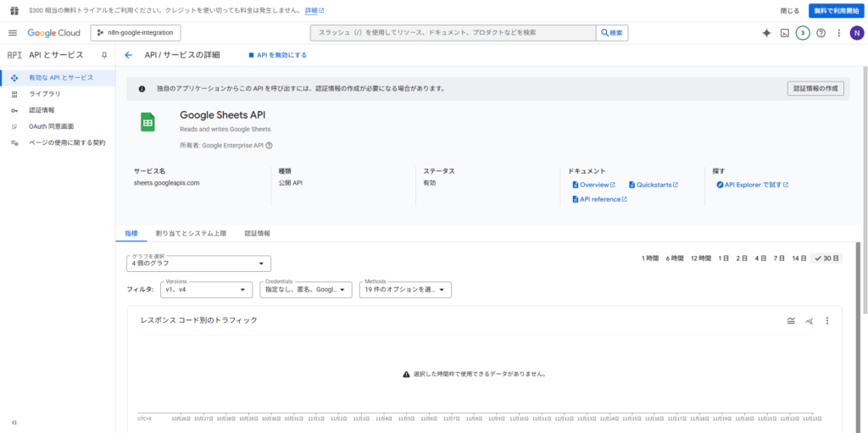
Task: Open the chart's three-dot more options menu
Action: tap(827, 320)
